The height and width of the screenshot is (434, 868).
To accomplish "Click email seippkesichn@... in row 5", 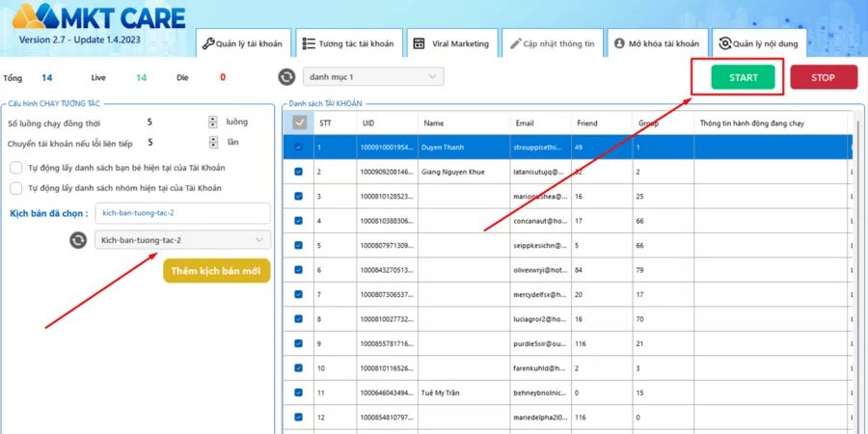I will (541, 245).
